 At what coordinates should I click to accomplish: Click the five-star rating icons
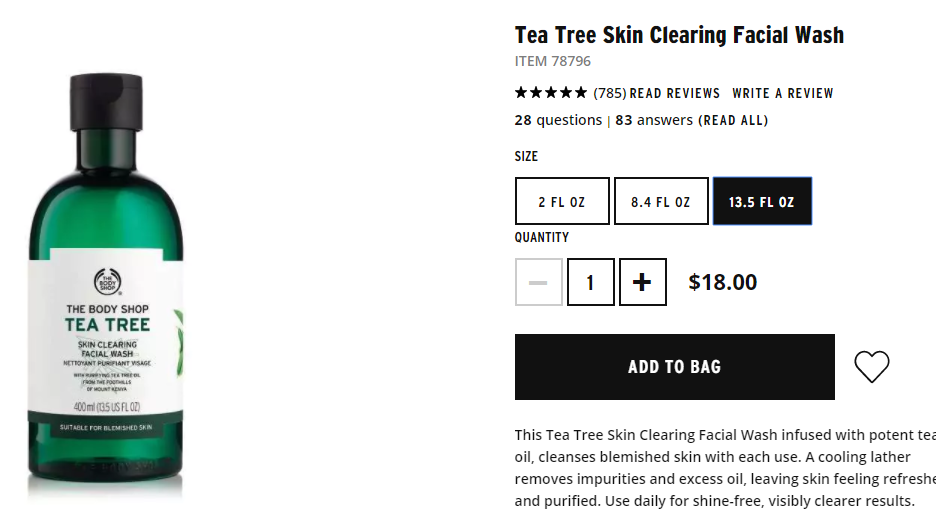[551, 93]
